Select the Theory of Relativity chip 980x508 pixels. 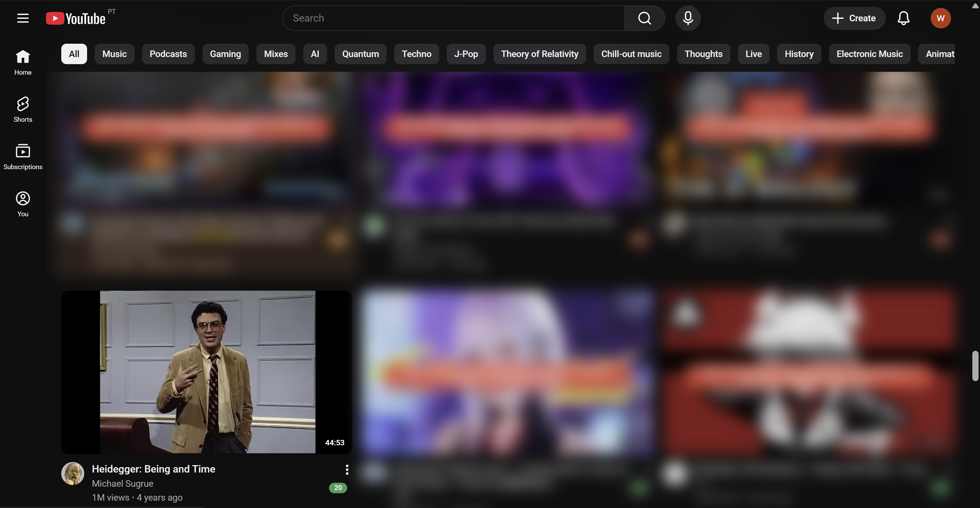[x=539, y=54]
